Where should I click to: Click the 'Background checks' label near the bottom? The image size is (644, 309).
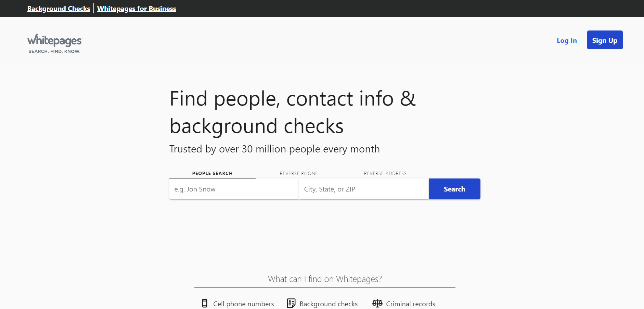pyautogui.click(x=329, y=304)
